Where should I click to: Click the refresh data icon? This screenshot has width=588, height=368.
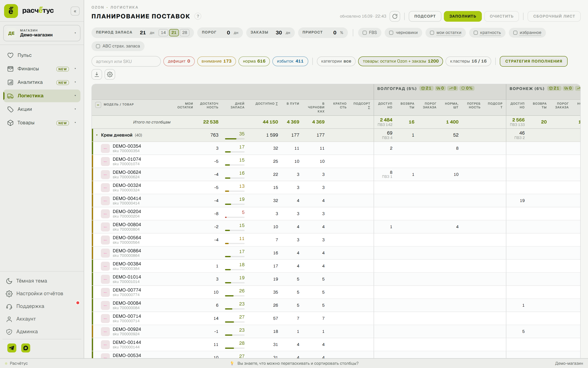tap(395, 16)
